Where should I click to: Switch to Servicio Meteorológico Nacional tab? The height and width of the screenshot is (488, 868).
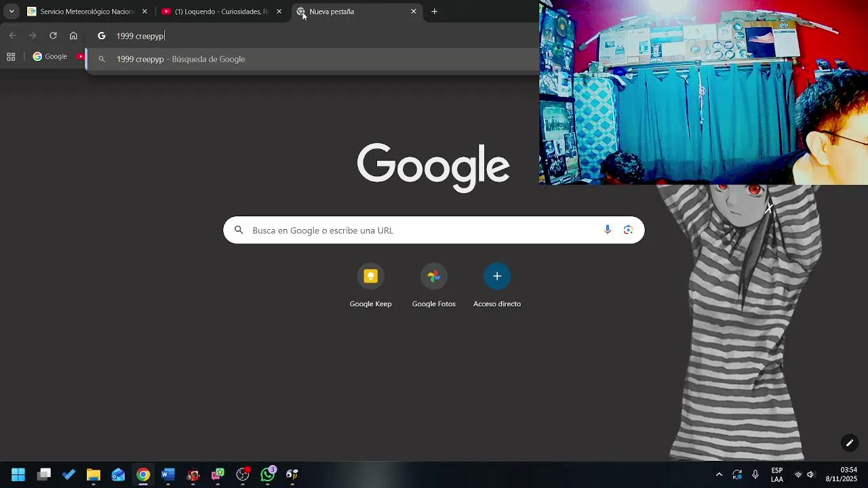pyautogui.click(x=87, y=12)
